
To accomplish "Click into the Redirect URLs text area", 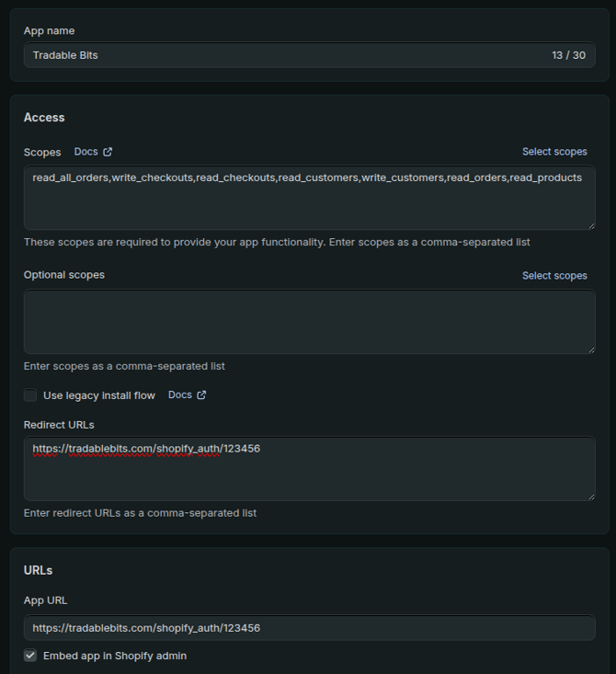I will coord(310,469).
